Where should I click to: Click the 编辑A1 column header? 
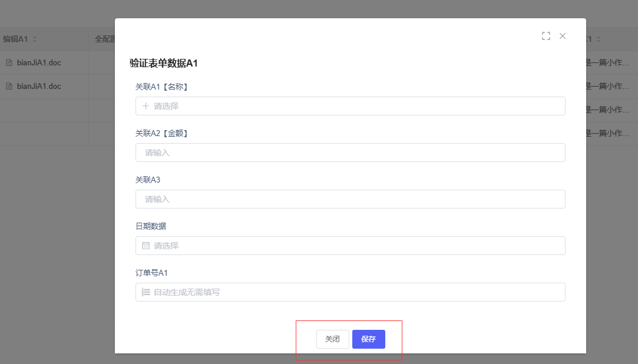[x=15, y=39]
